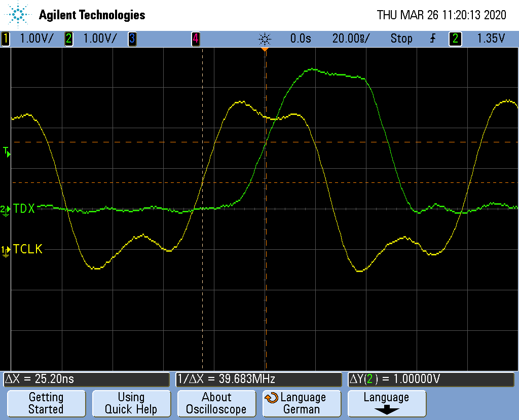Select the green channel 2 indicator
519x420 pixels.
(69, 39)
